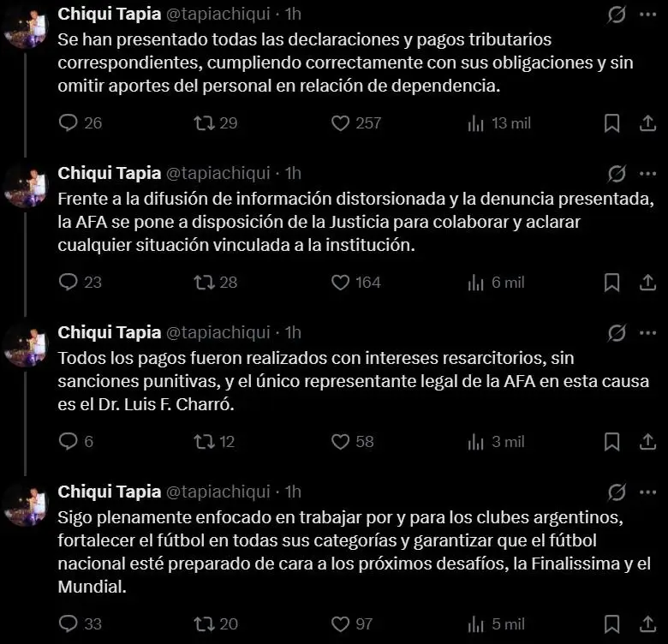Like the tweet with 257 likes
668x644 pixels.
pos(341,123)
